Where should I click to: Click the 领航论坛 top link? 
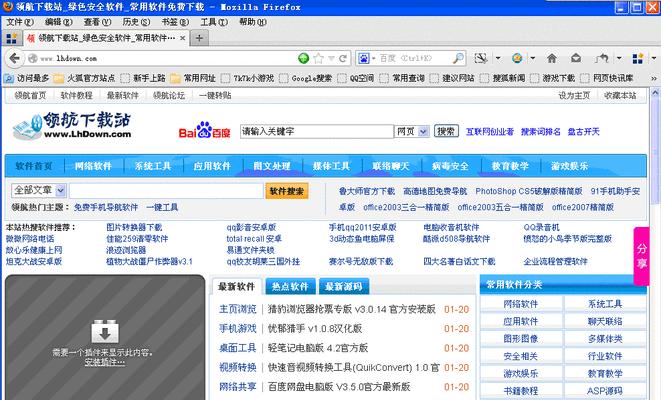[169, 96]
